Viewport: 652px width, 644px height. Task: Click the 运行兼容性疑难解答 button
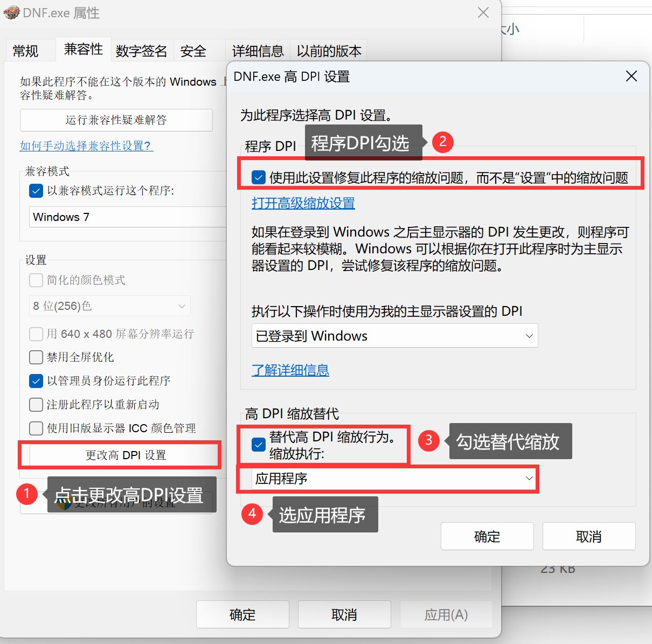point(116,120)
